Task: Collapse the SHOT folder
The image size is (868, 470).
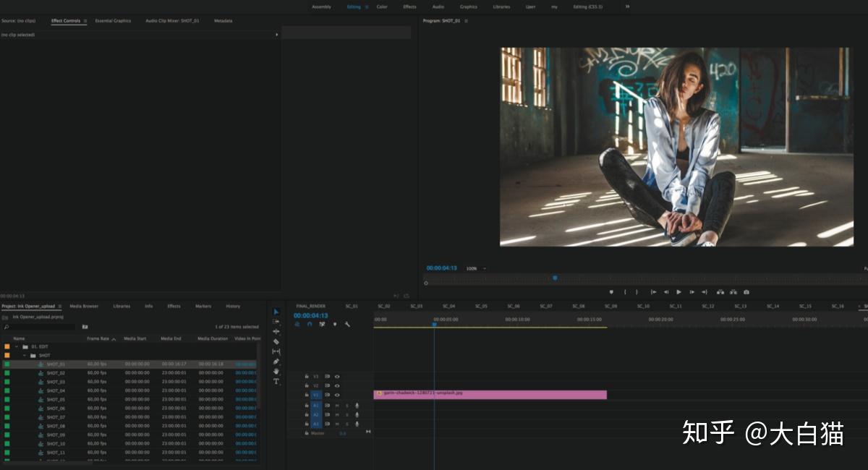Action: [x=24, y=355]
